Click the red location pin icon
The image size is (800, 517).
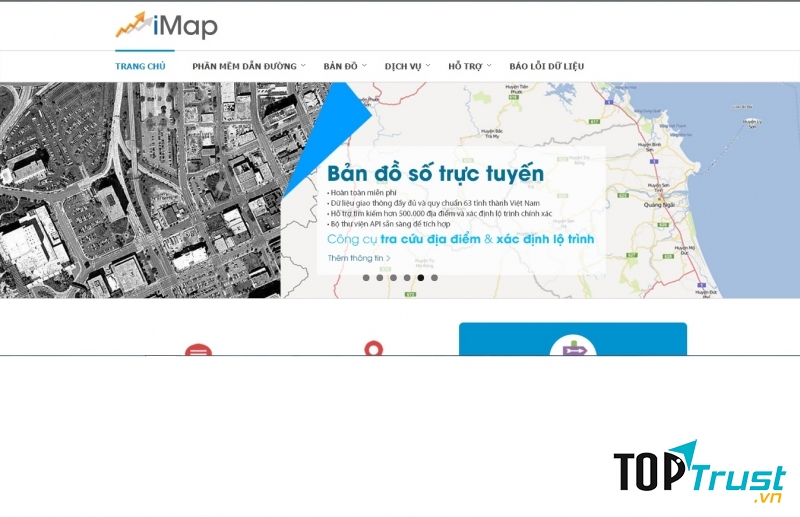tap(373, 348)
